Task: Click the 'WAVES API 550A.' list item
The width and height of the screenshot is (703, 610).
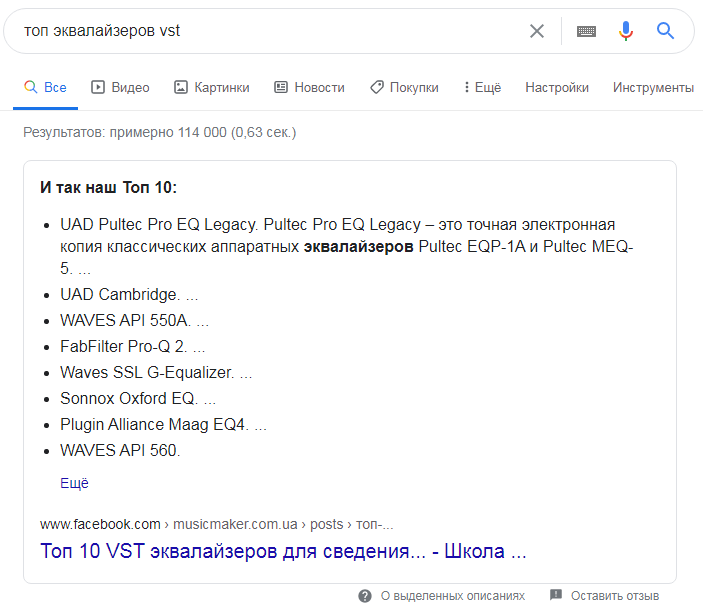Action: [x=135, y=320]
